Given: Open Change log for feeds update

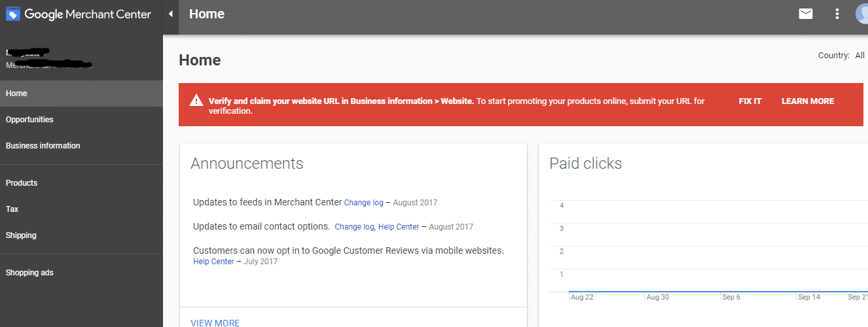Looking at the screenshot, I should coord(364,203).
